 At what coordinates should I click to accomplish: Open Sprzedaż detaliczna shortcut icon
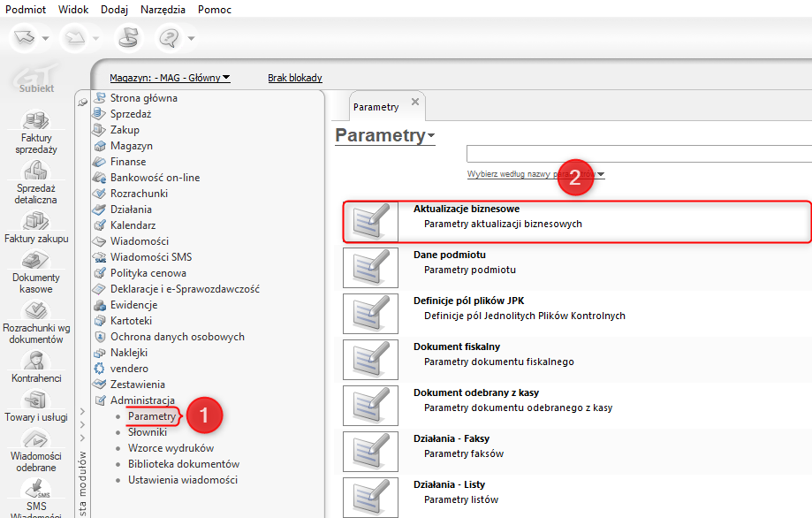[x=36, y=171]
